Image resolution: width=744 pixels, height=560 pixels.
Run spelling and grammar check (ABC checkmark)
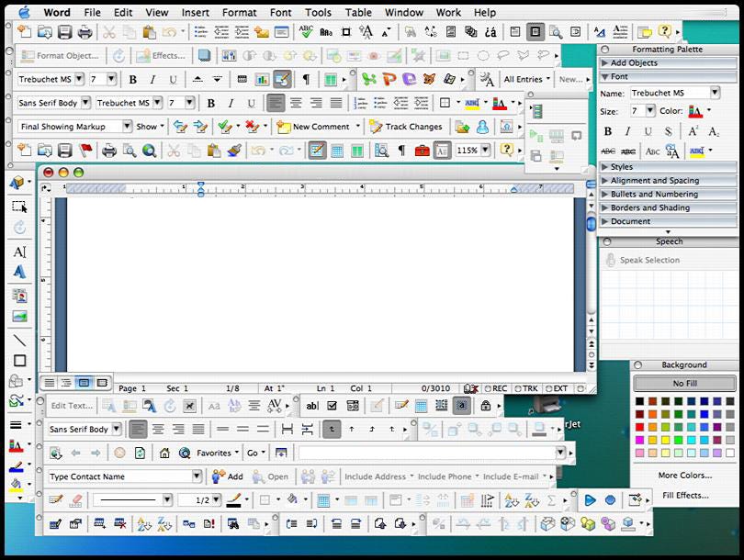[306, 32]
